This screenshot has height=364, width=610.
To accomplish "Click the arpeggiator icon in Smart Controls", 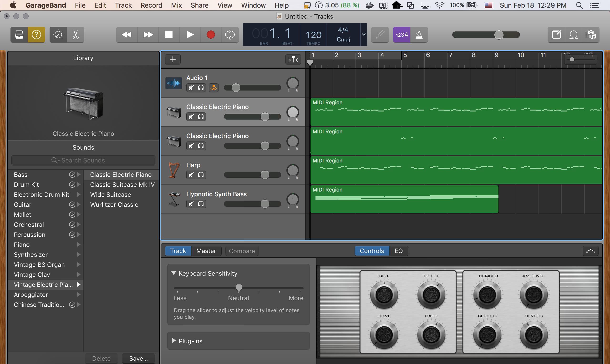I will click(x=590, y=251).
